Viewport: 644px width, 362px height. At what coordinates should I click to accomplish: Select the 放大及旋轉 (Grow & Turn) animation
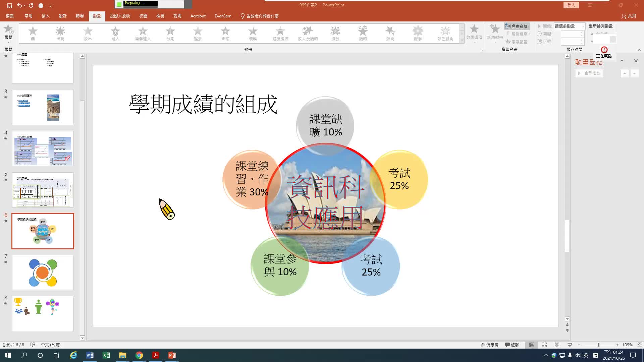[308, 34]
